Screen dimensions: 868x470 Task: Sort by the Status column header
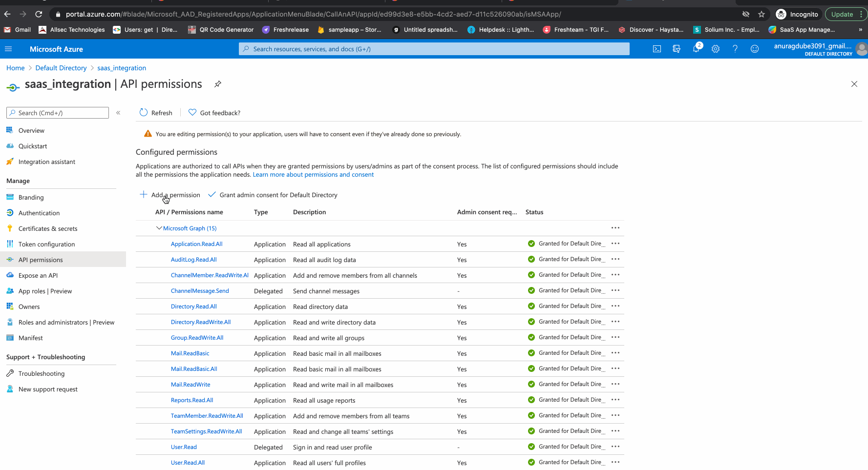coord(534,212)
